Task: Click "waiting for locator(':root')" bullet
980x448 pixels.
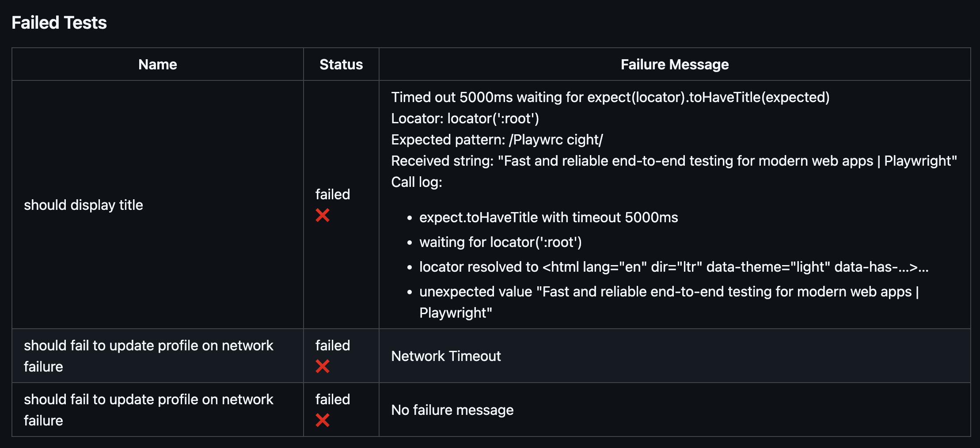Action: point(501,242)
